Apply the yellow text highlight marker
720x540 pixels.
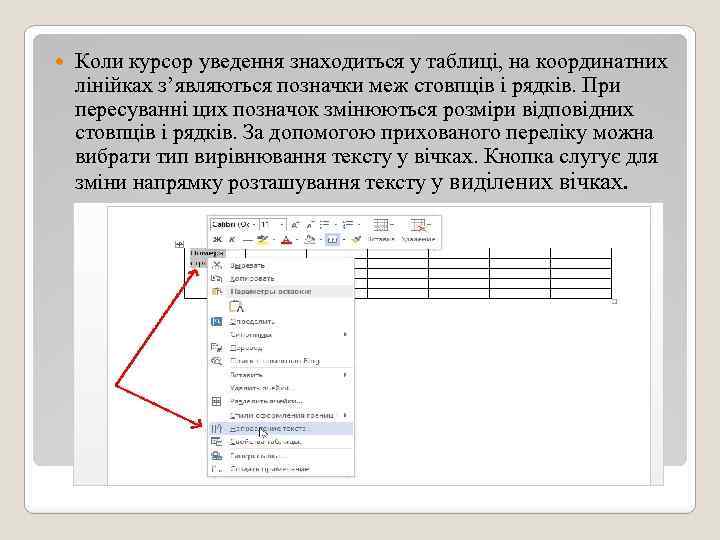[x=262, y=239]
